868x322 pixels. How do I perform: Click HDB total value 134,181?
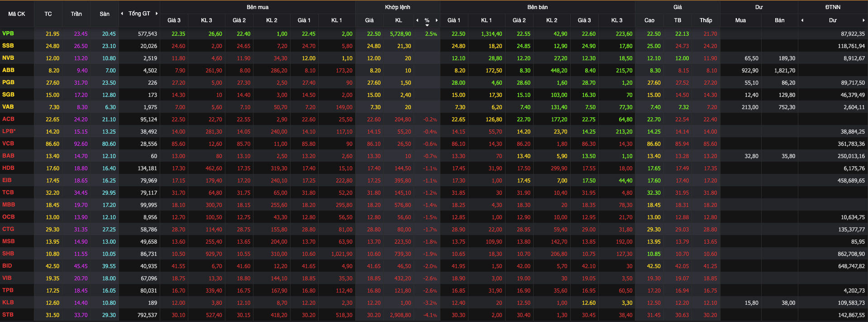coord(148,168)
